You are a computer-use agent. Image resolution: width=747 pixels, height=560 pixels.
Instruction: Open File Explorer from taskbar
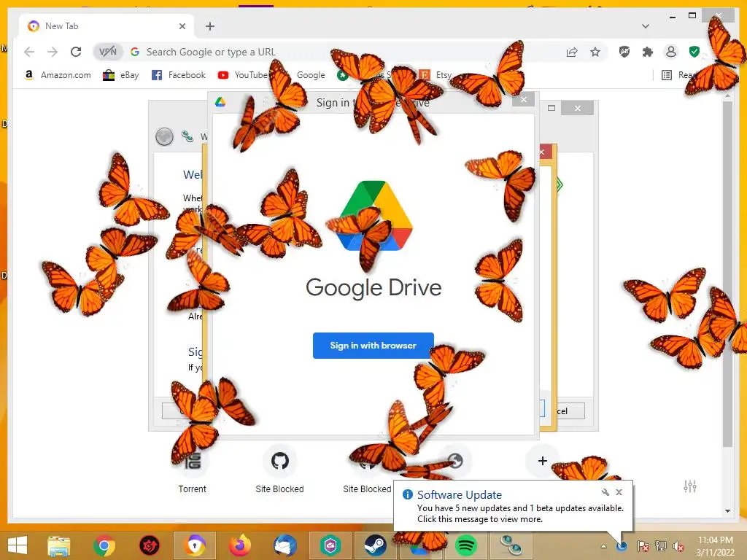coord(59,545)
